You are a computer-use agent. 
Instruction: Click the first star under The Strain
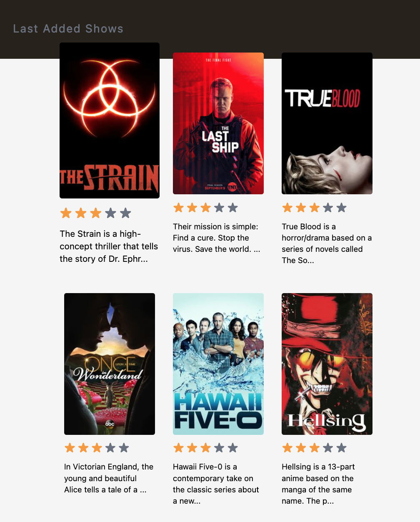tap(66, 213)
